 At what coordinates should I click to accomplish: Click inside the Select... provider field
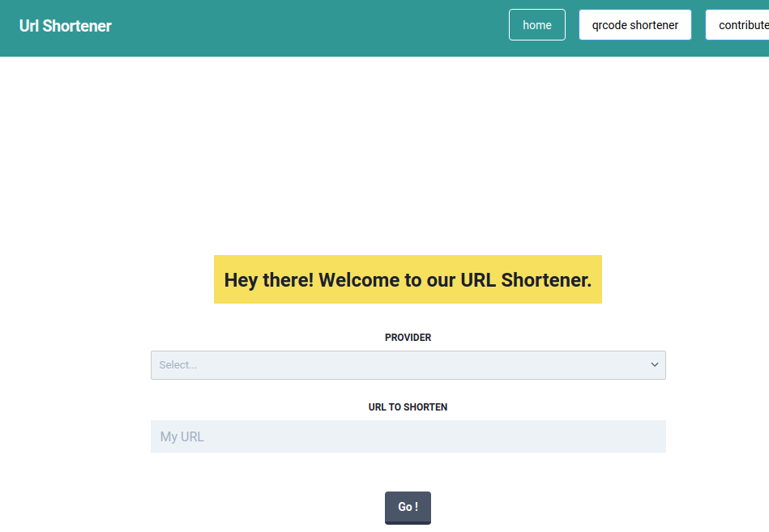coord(324,365)
